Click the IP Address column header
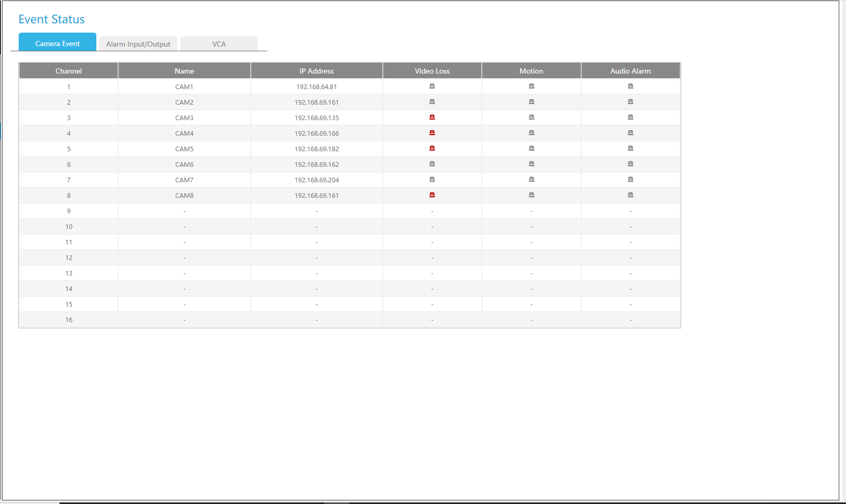 click(317, 71)
